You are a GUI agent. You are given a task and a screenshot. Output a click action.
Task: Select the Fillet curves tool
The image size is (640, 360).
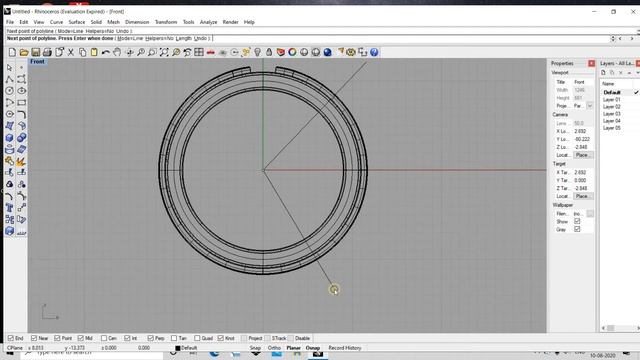(22, 114)
